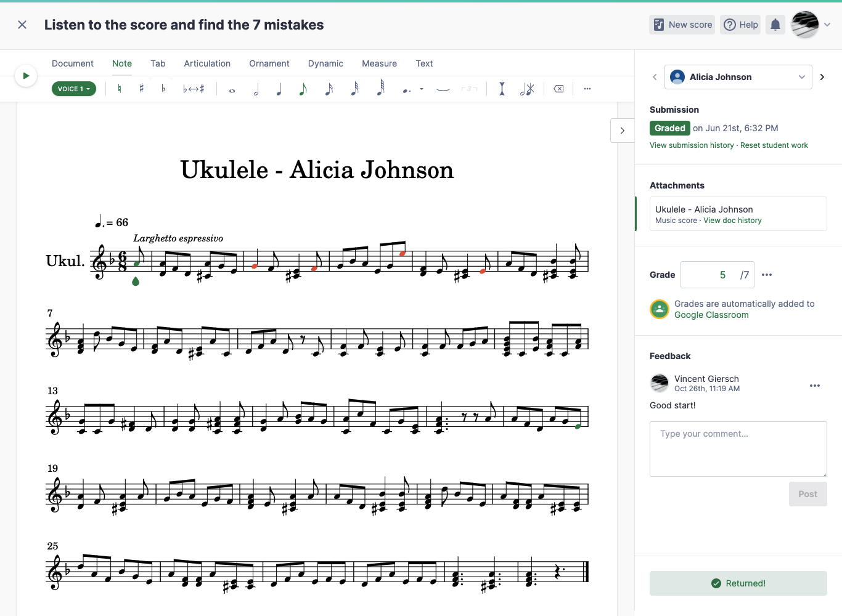The width and height of the screenshot is (842, 616).
Task: Click Reset student work
Action: 774,145
